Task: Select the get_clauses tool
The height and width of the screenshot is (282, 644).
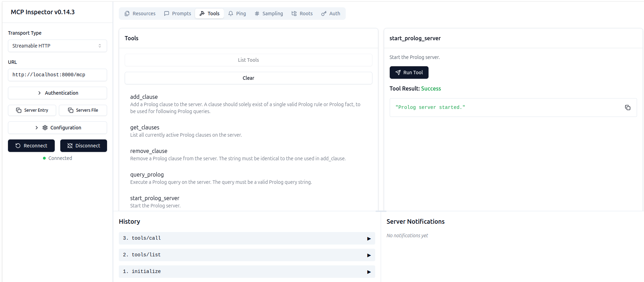Action: pos(248,131)
